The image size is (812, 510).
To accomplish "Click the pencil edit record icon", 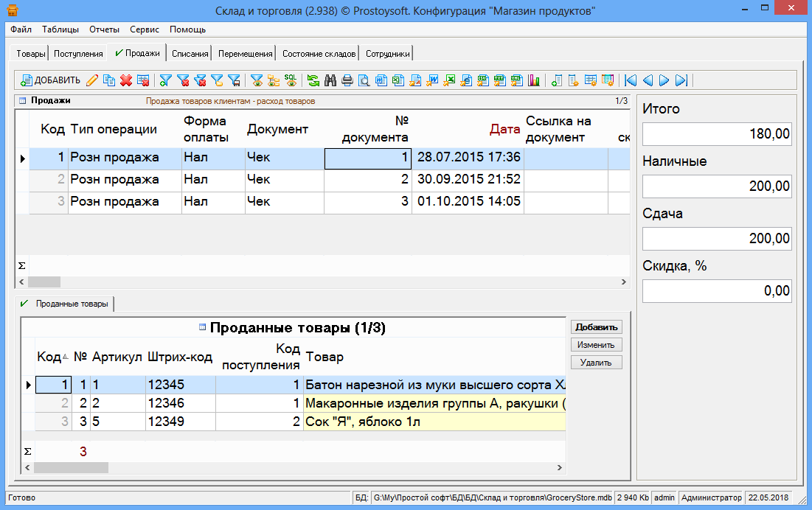I will 92,80.
